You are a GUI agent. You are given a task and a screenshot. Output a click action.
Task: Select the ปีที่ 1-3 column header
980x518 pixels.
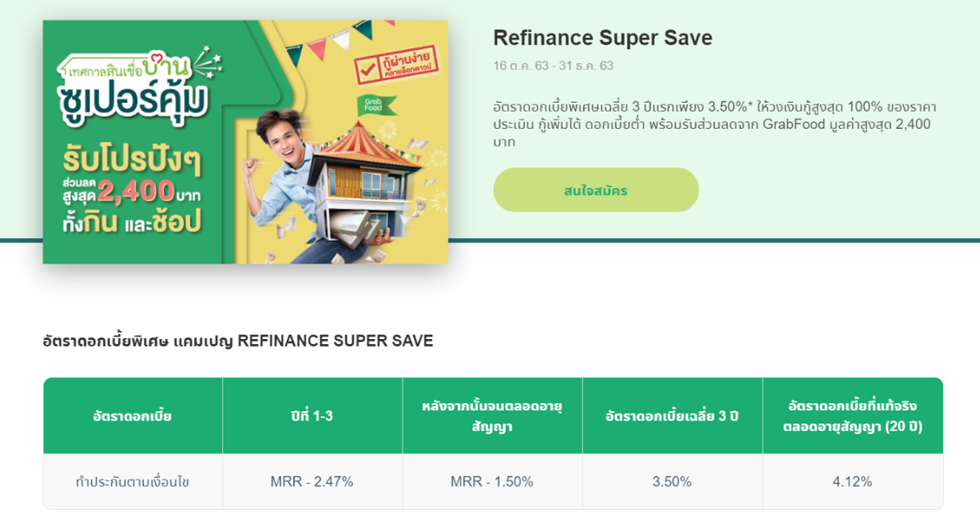pos(312,416)
